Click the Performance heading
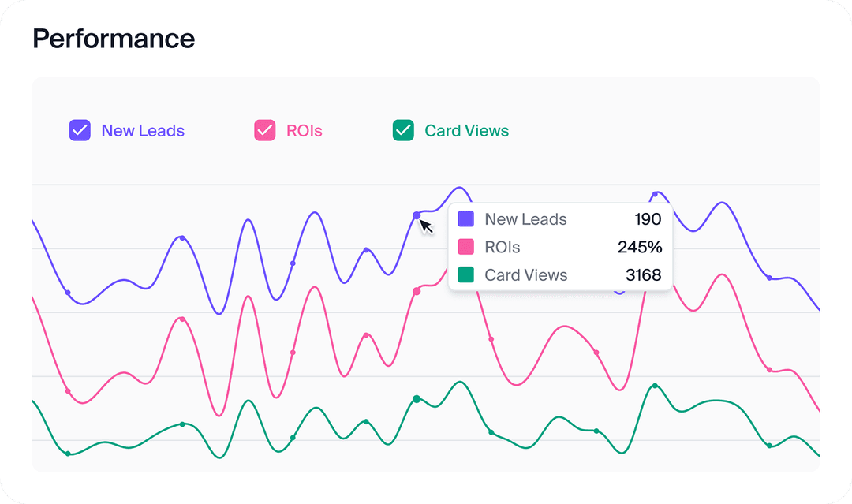The height and width of the screenshot is (504, 852). (114, 39)
